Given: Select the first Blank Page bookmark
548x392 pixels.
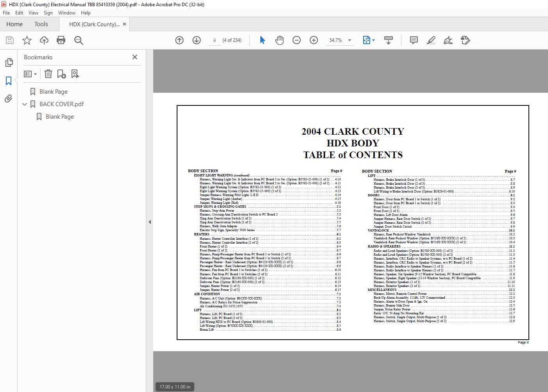Looking at the screenshot, I should pos(54,92).
